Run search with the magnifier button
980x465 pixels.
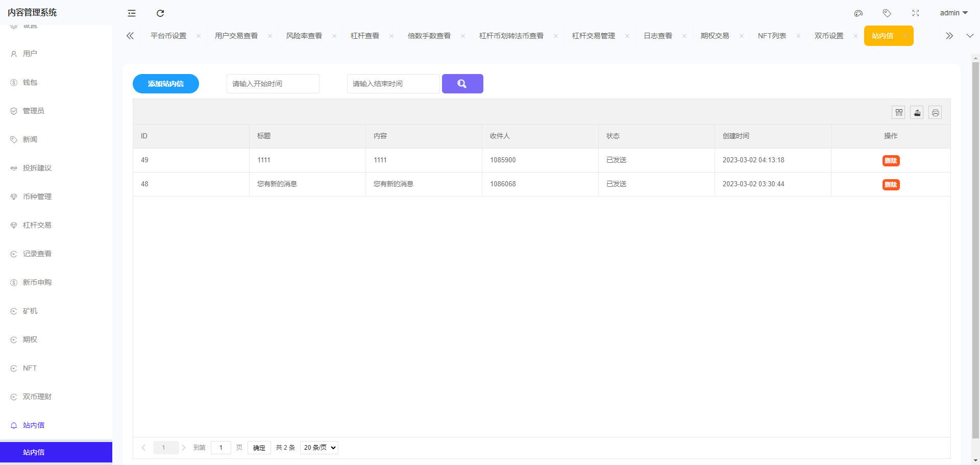tap(462, 84)
